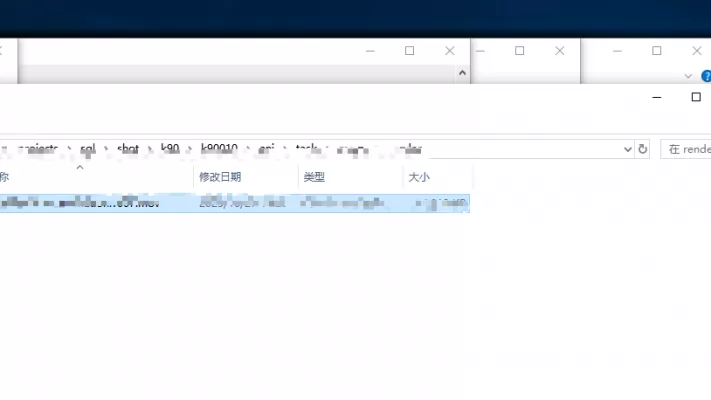The image size is (711, 400).
Task: Maximize the left background window
Action: (x=409, y=51)
